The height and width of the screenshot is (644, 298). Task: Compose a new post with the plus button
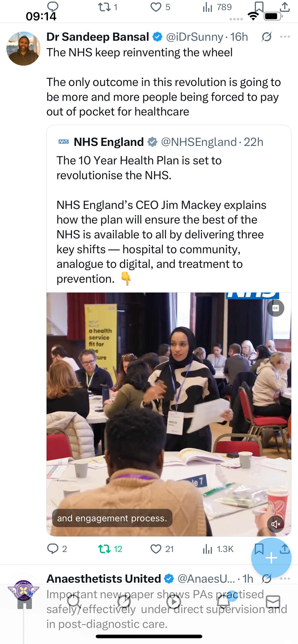click(271, 558)
